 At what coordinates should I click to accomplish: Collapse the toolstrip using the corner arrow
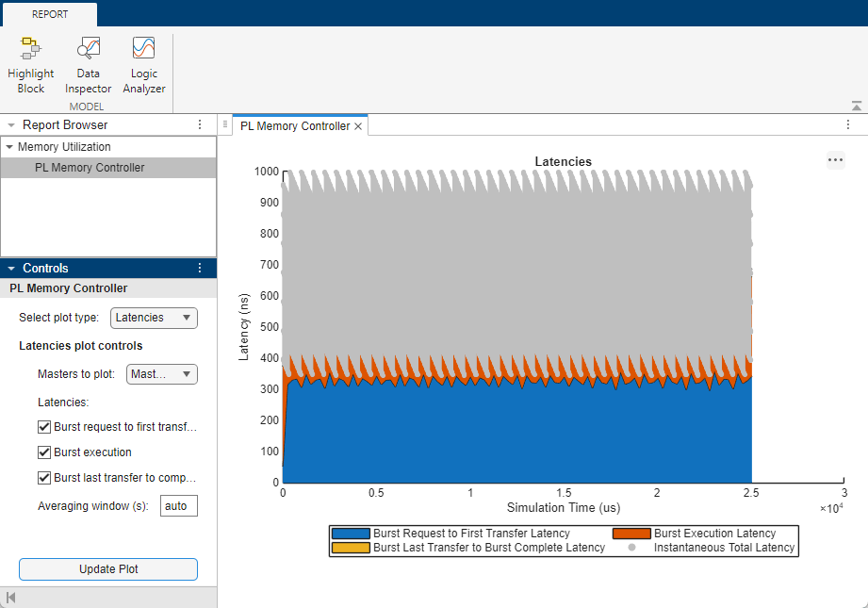click(857, 106)
